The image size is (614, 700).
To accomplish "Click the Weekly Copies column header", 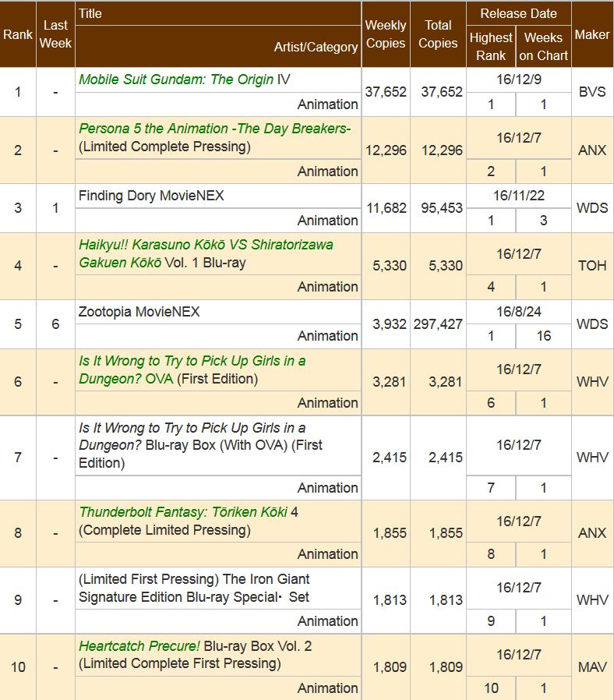I will 386,34.
